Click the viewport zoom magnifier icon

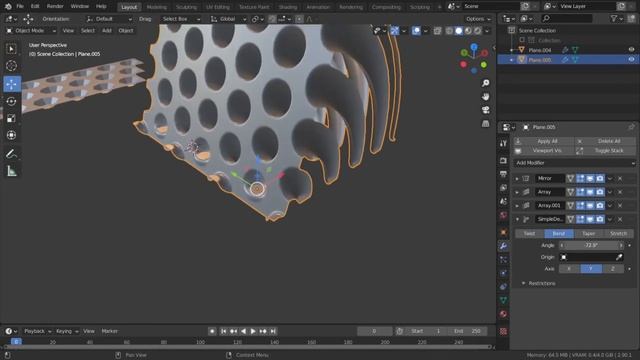pos(485,83)
